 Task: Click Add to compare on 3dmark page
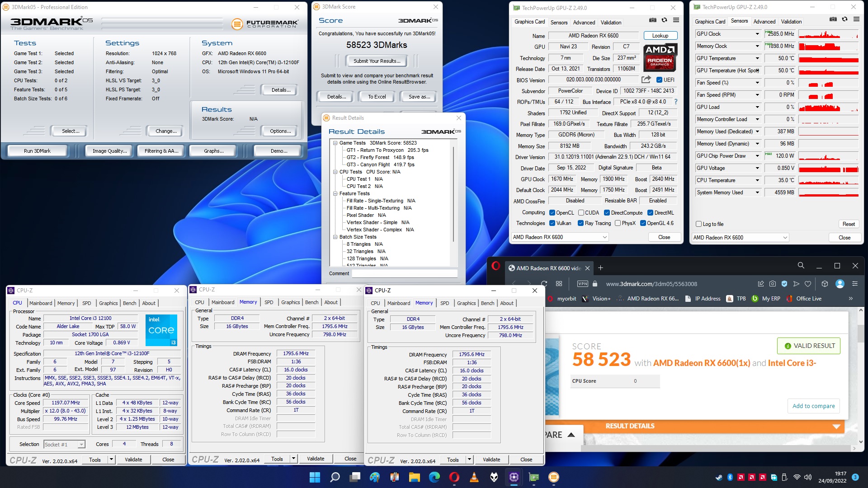[x=814, y=406]
